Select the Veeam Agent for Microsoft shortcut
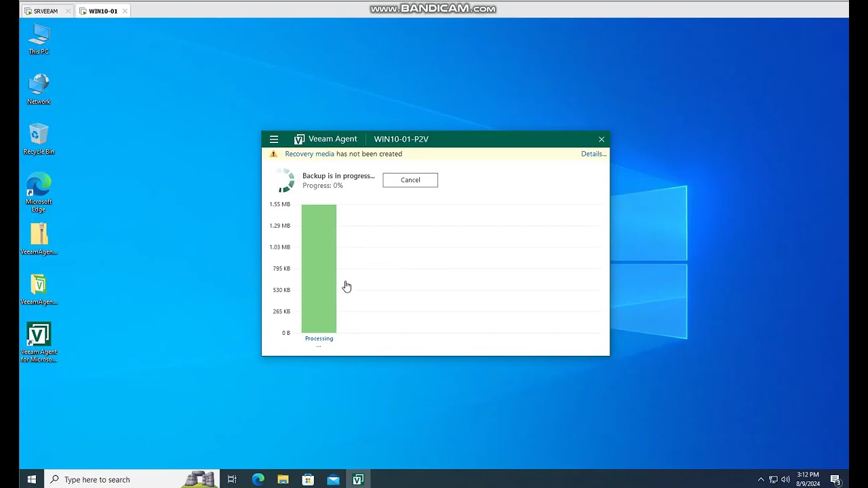The image size is (868, 488). coord(39,342)
